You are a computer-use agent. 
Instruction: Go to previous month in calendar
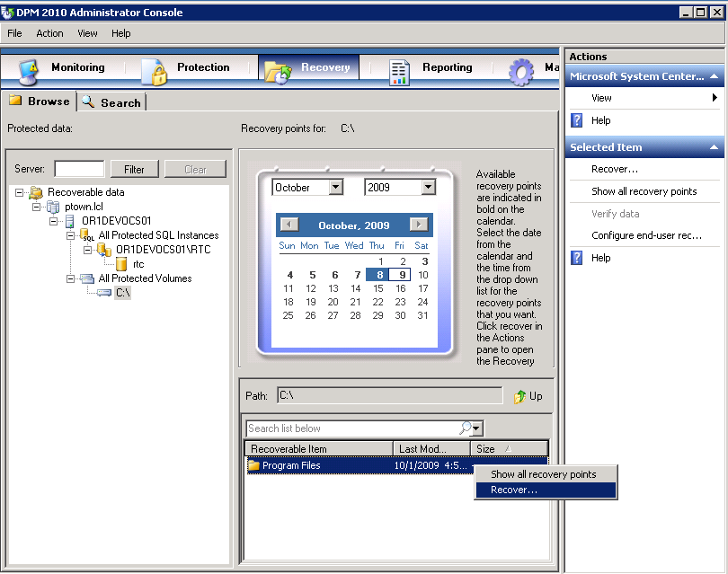point(289,225)
